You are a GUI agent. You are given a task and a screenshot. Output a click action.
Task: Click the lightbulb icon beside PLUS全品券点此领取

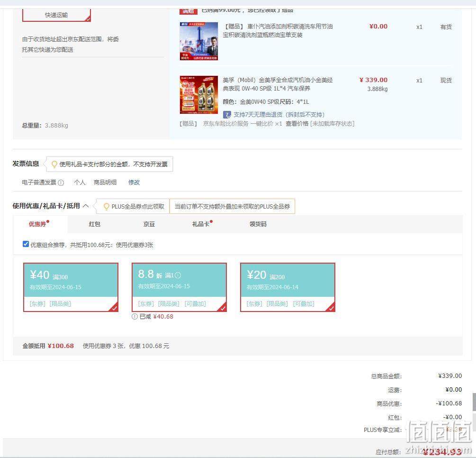(106, 207)
